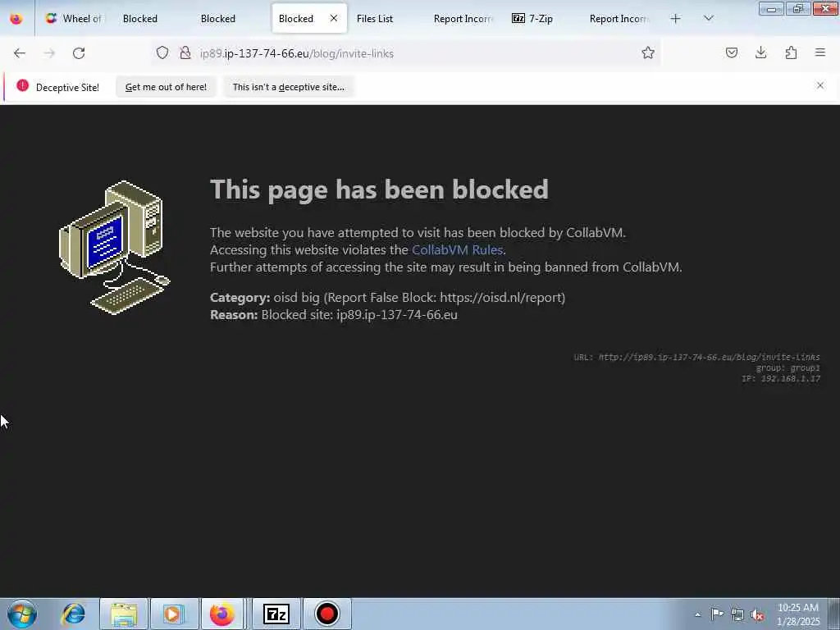
Task: Click the muted volume tray icon
Action: (757, 615)
